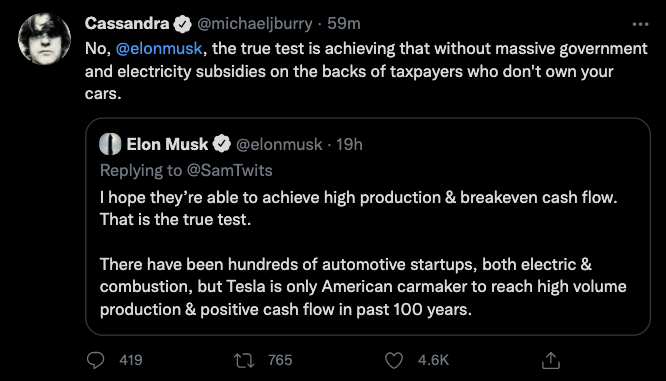The image size is (666, 381).
Task: View the 765 retweets count
Action: click(280, 360)
